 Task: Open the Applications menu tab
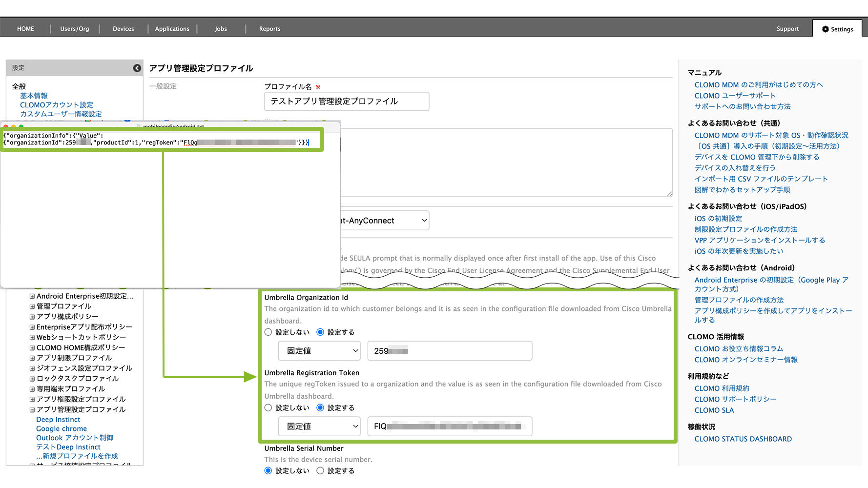tap(172, 29)
